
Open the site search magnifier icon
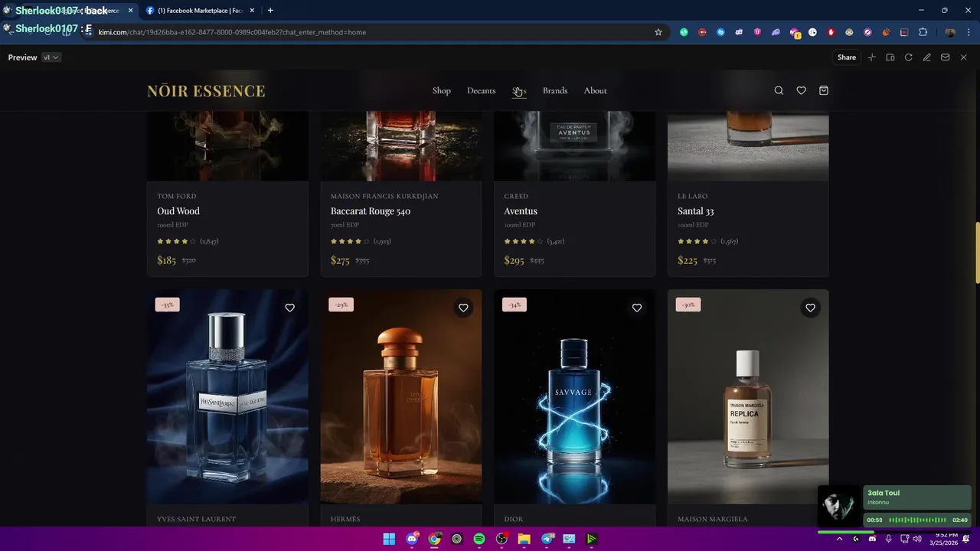point(779,90)
